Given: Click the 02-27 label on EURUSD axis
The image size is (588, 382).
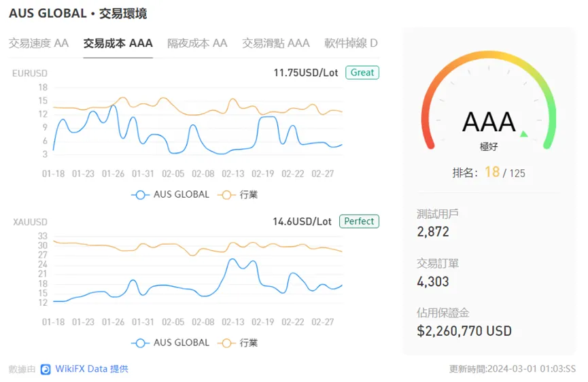Looking at the screenshot, I should [322, 174].
